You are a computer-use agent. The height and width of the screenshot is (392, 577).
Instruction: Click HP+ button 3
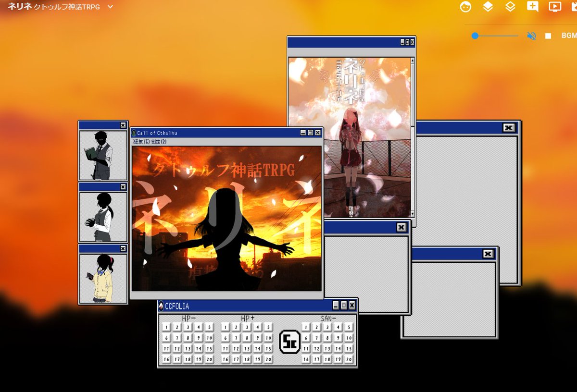[x=247, y=327]
